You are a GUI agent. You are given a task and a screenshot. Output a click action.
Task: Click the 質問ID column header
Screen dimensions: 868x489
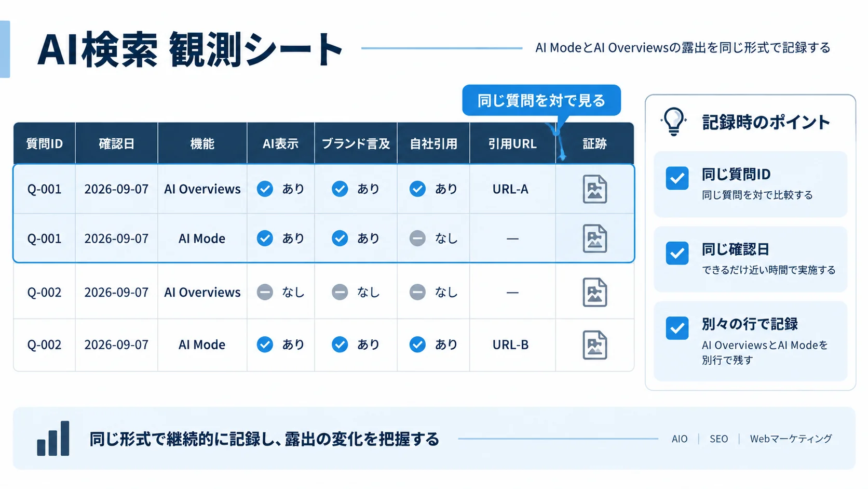pyautogui.click(x=45, y=144)
